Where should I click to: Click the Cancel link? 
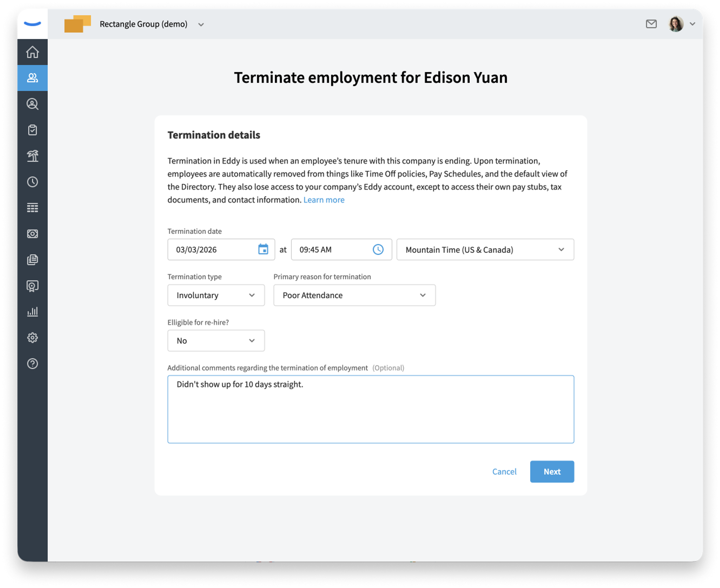click(504, 472)
